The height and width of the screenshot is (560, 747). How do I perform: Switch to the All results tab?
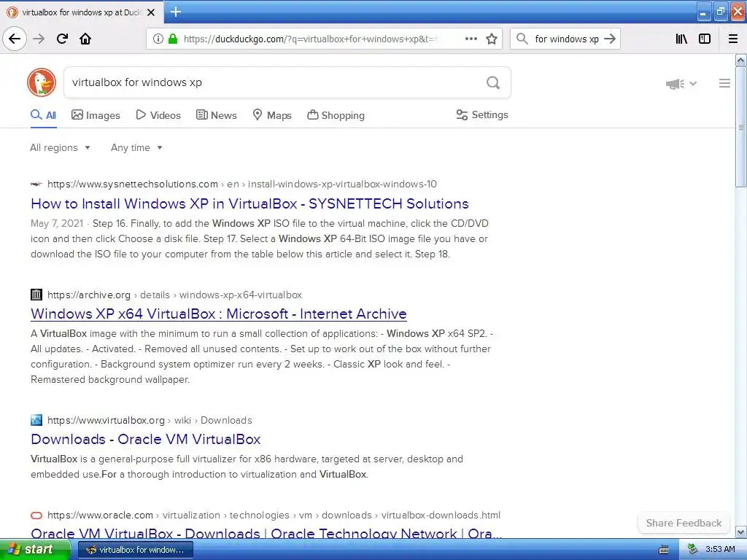point(43,115)
